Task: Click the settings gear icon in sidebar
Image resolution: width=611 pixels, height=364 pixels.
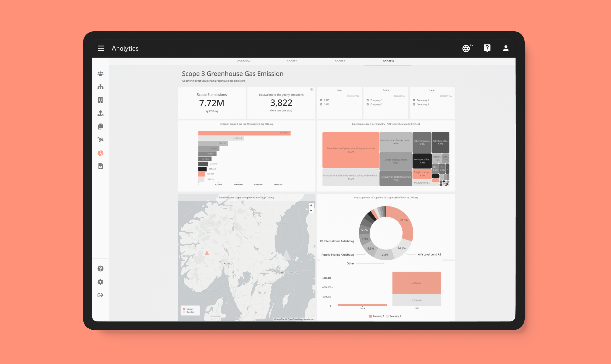Action: point(100,282)
